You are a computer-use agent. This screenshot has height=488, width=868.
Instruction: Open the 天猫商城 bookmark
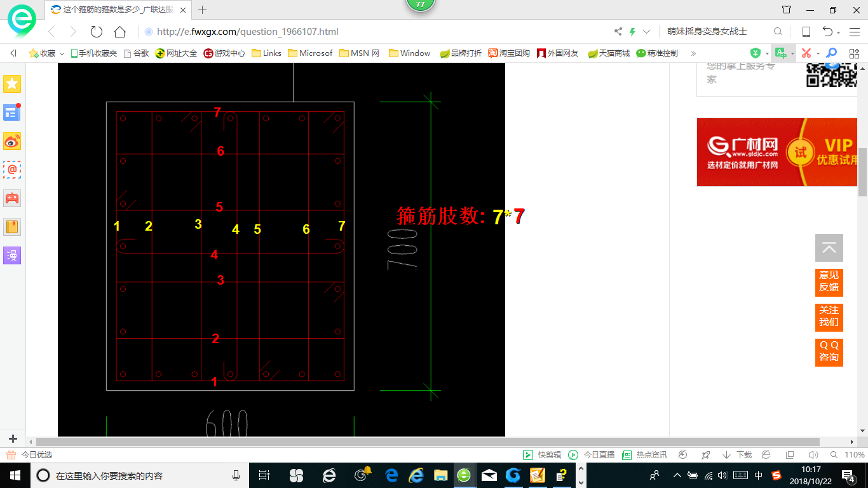609,53
